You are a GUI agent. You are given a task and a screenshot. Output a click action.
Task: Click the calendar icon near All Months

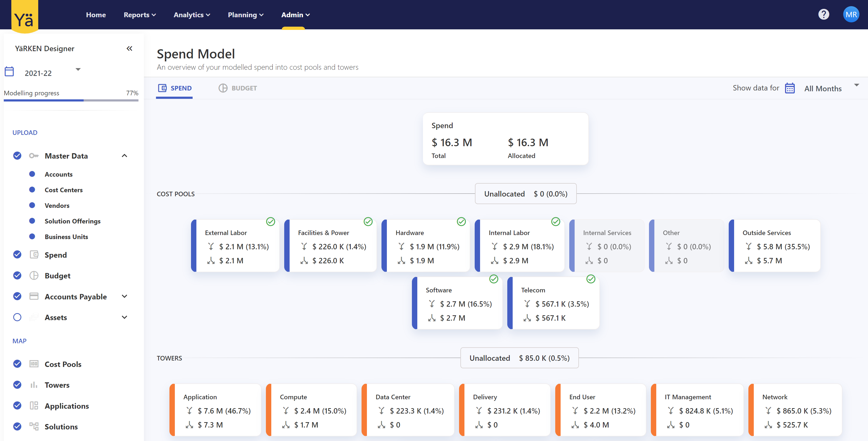(790, 88)
